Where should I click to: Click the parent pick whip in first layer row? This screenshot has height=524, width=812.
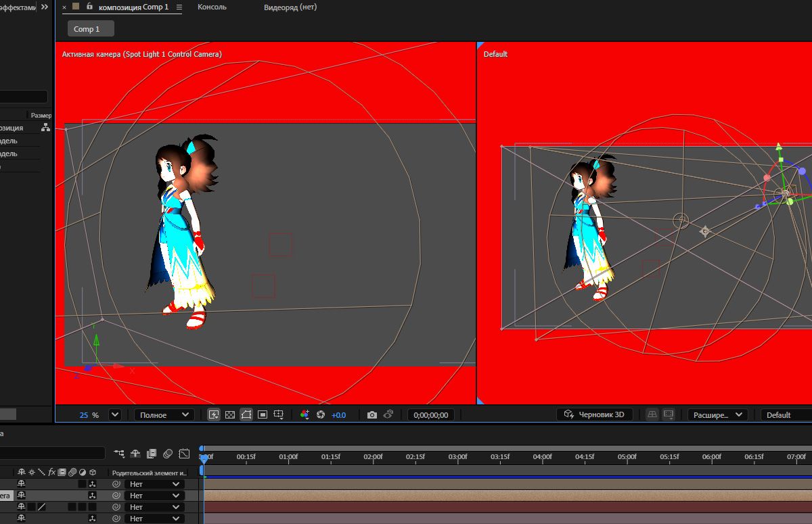click(116, 484)
